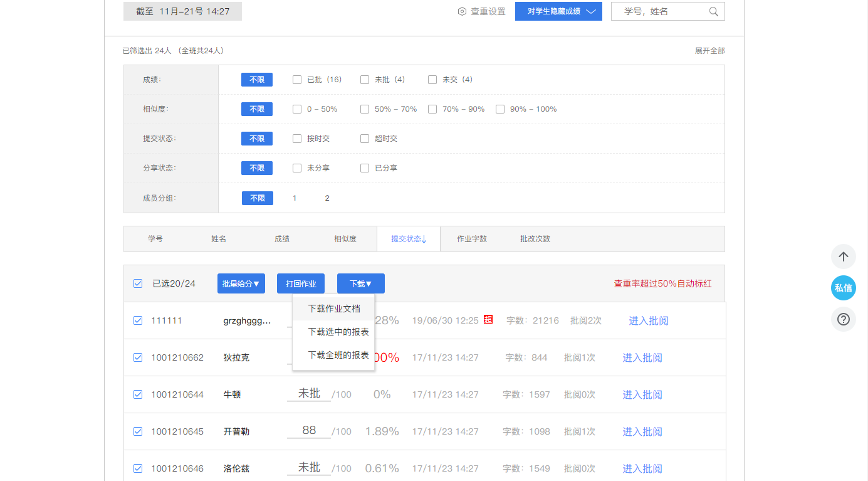The width and height of the screenshot is (868, 481).
Task: Click the red 超 overtime badge
Action: [488, 319]
